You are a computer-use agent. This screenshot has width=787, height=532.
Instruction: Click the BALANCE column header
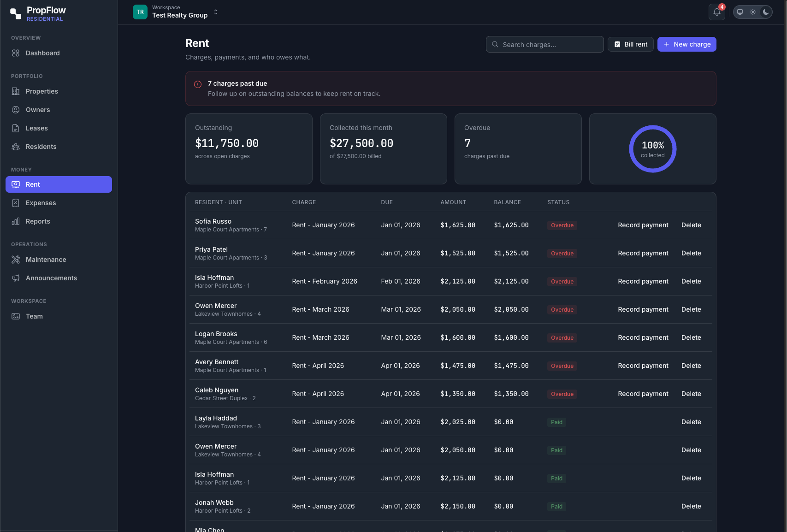pyautogui.click(x=507, y=202)
